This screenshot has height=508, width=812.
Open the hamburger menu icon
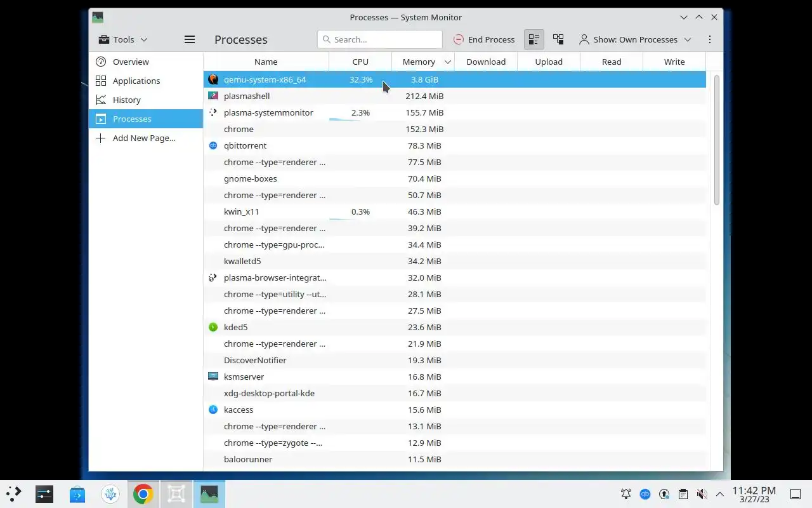pos(189,39)
